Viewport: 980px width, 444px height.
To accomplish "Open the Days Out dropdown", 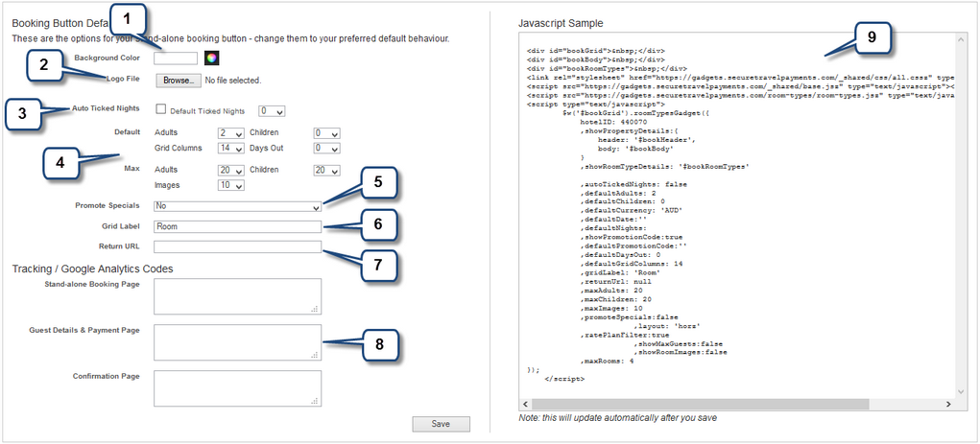I will [x=327, y=149].
